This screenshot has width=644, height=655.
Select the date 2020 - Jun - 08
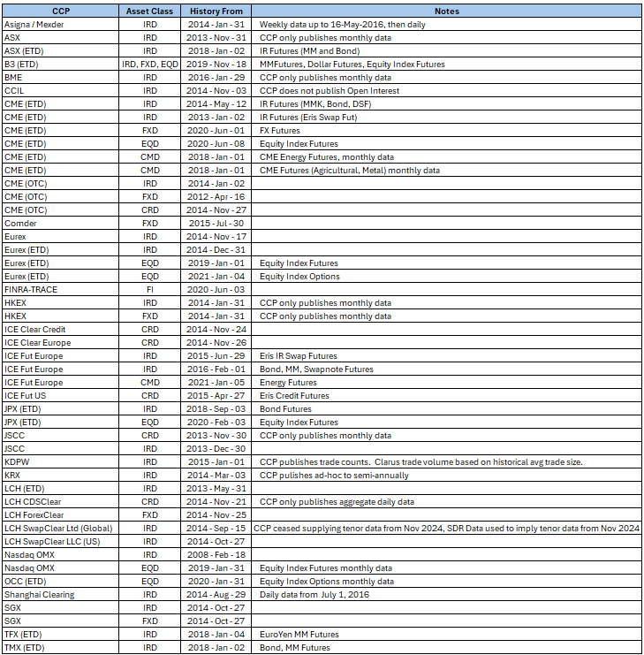click(x=216, y=144)
